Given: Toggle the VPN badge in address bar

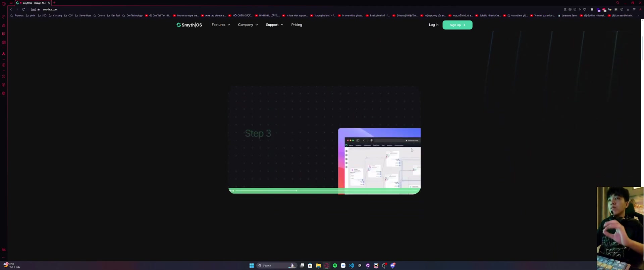Looking at the screenshot, I should coord(34,9).
